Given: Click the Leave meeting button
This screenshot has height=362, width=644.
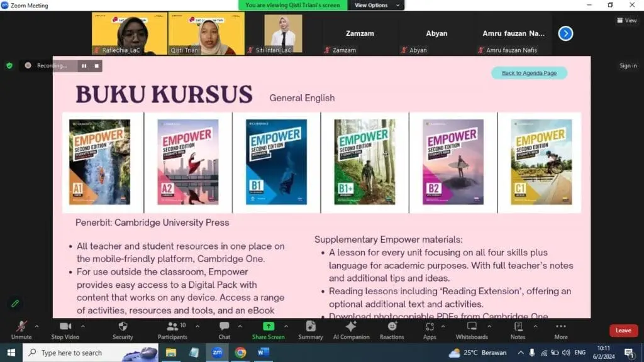Looking at the screenshot, I should click(623, 331).
